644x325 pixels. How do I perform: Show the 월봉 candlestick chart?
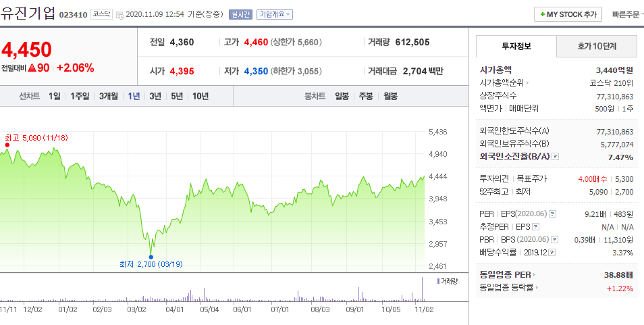(391, 97)
